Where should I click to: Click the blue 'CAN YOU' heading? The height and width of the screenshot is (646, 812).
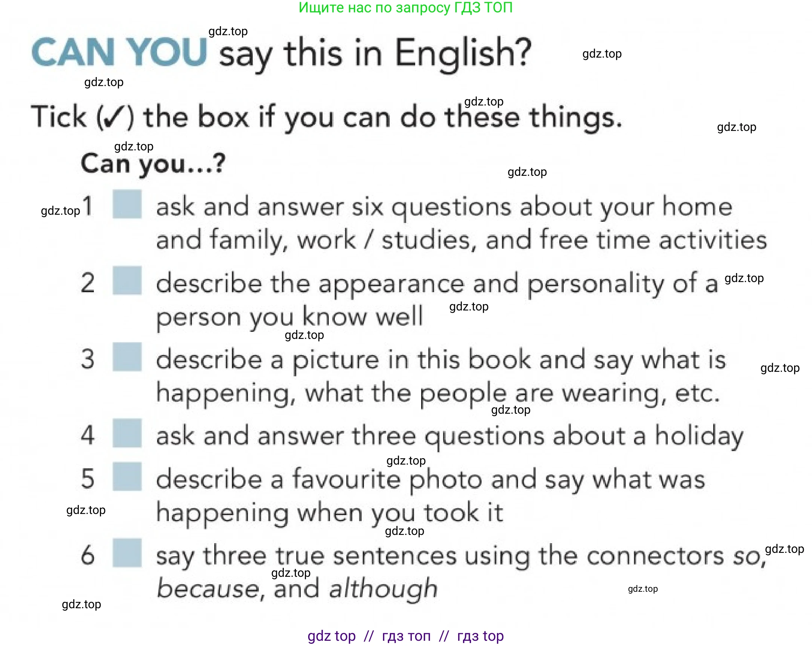119,52
